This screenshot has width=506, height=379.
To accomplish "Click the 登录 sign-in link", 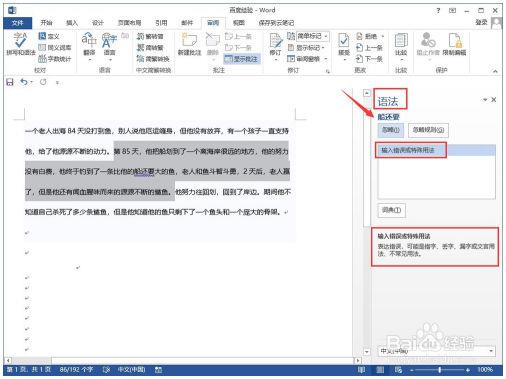I will point(481,22).
